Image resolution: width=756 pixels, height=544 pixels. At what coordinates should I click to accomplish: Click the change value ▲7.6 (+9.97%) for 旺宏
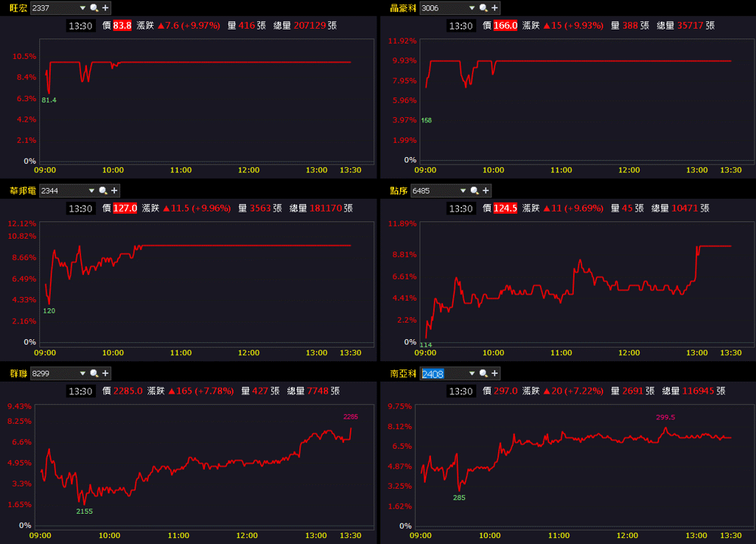tap(189, 26)
